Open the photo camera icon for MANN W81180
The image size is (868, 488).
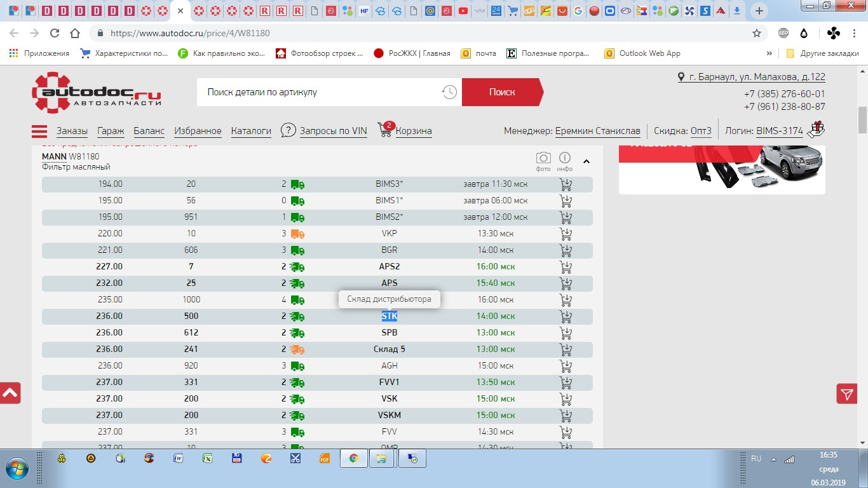point(543,158)
